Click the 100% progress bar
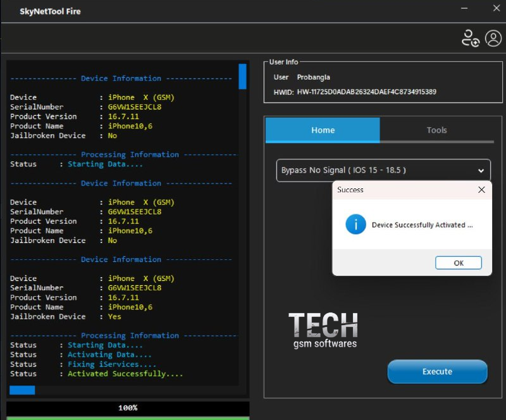The height and width of the screenshot is (420, 506). [128, 410]
